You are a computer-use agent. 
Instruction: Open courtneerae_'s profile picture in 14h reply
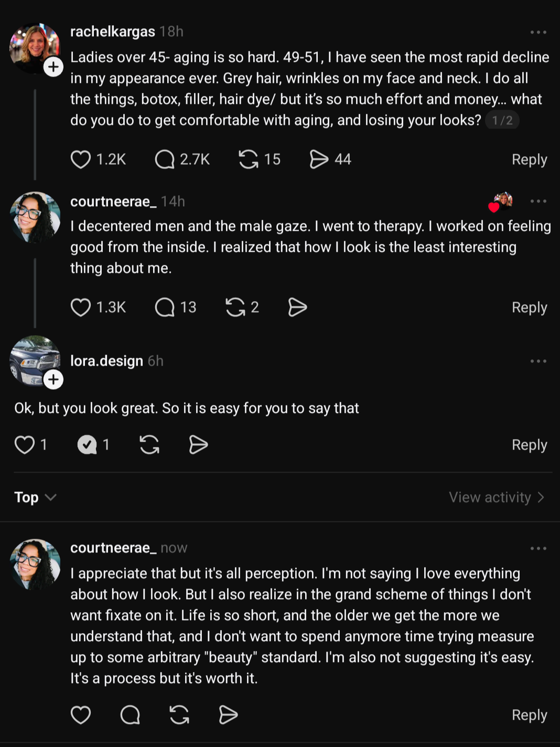35,217
